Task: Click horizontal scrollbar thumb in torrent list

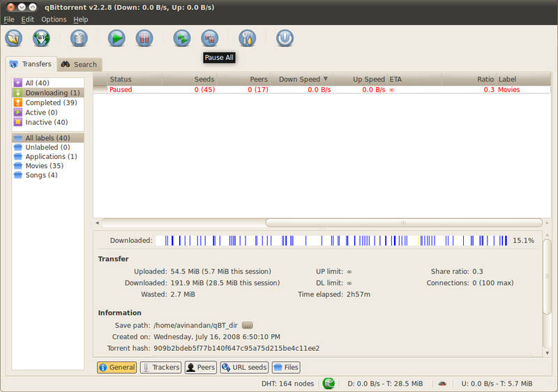Action: coord(404,223)
